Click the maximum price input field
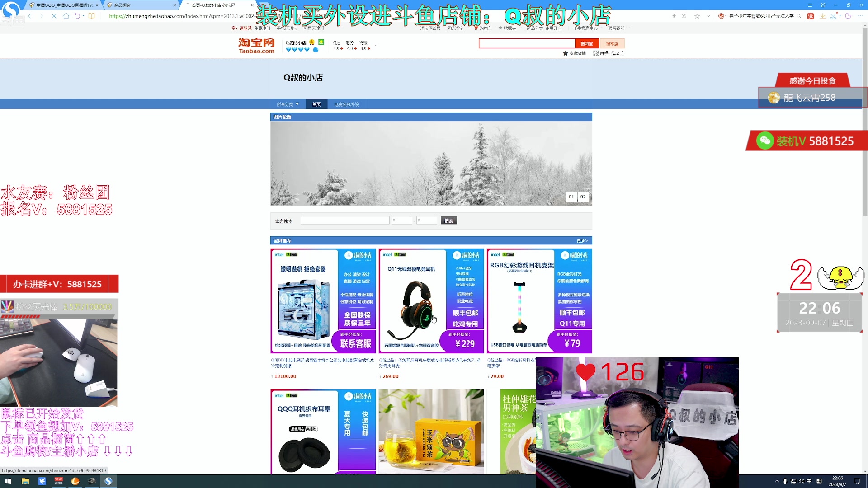Viewport: 868px width, 488px height. pos(427,221)
